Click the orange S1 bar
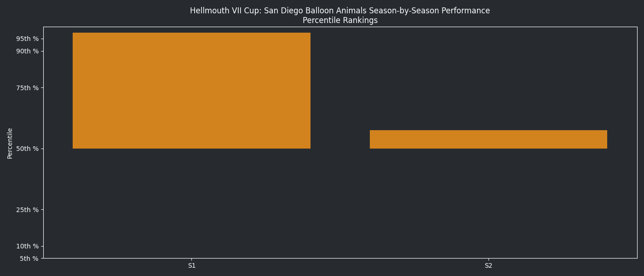The height and width of the screenshot is (276, 644). pos(191,91)
